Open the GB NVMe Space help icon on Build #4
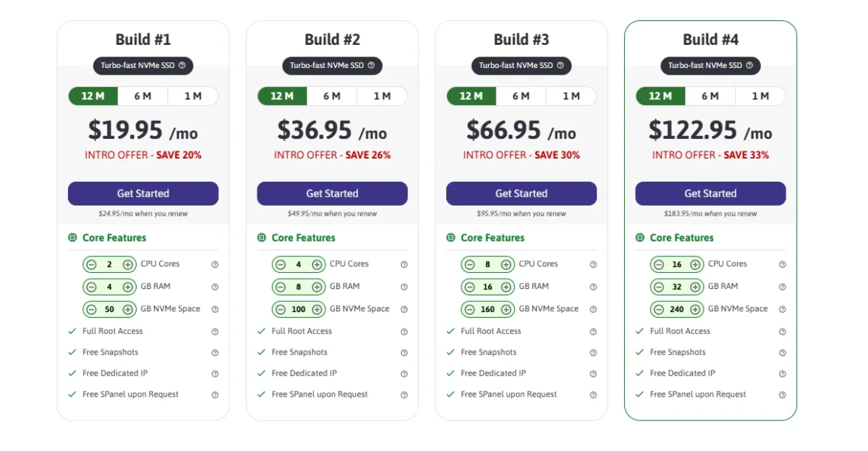868x451 pixels. click(782, 309)
